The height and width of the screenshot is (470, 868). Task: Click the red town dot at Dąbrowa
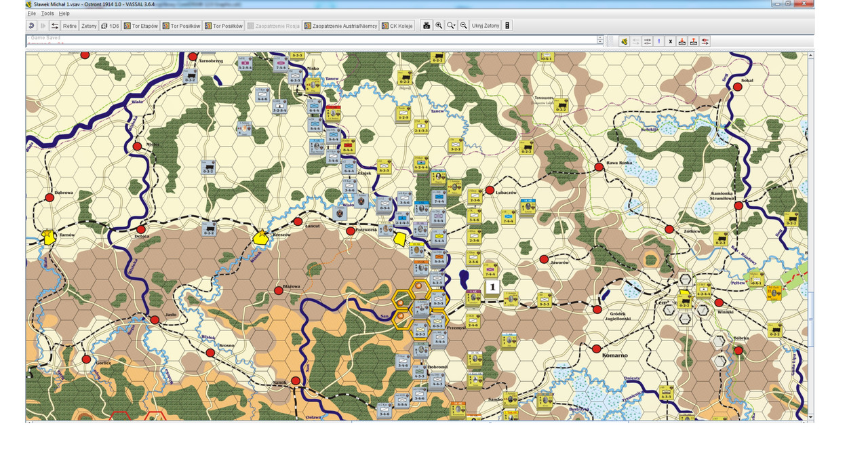coord(50,197)
